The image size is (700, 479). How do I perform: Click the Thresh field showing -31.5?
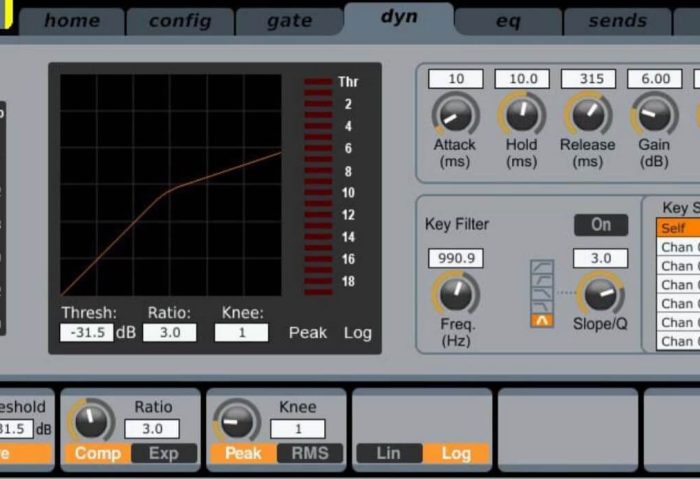(87, 333)
